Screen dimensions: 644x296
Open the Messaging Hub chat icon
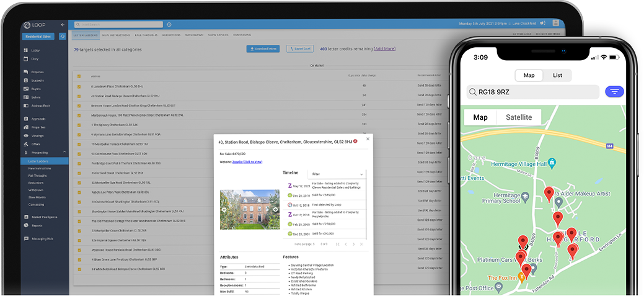click(26, 238)
